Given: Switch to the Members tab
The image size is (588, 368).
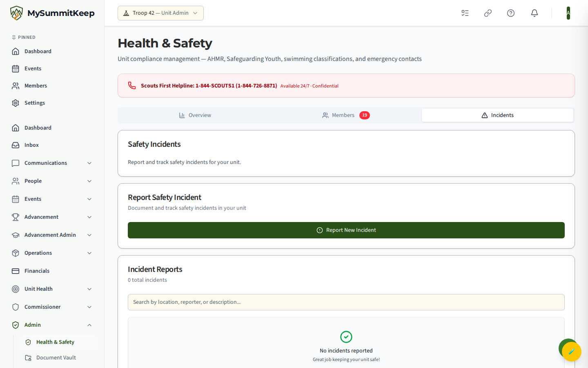Looking at the screenshot, I should [346, 115].
